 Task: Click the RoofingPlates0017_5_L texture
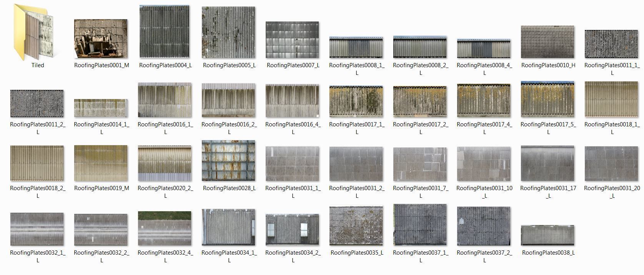click(x=547, y=99)
